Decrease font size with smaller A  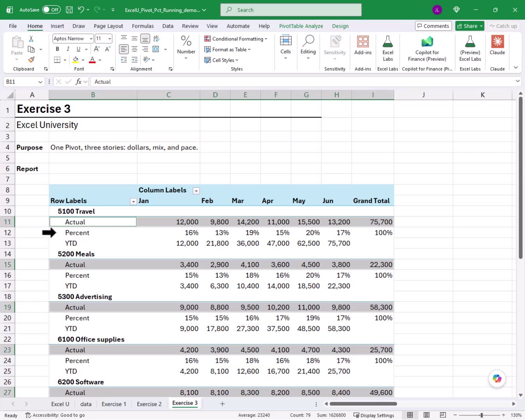(108, 49)
